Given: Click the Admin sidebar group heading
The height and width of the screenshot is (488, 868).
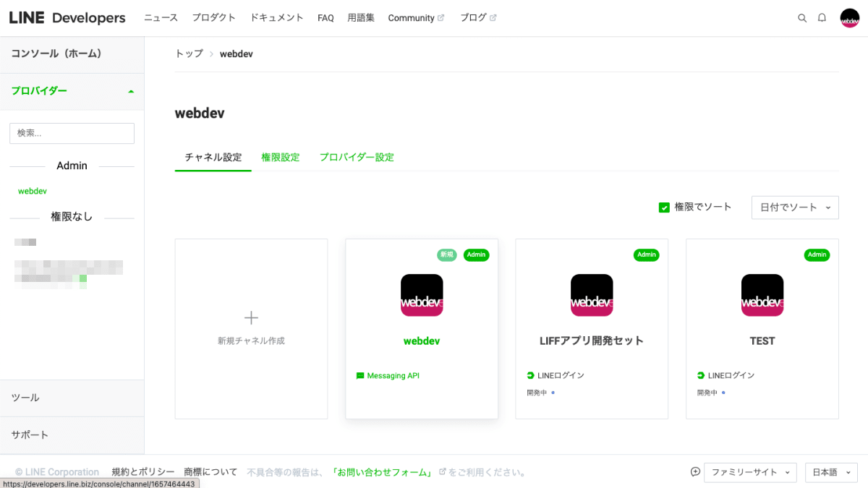Looking at the screenshot, I should [x=72, y=166].
